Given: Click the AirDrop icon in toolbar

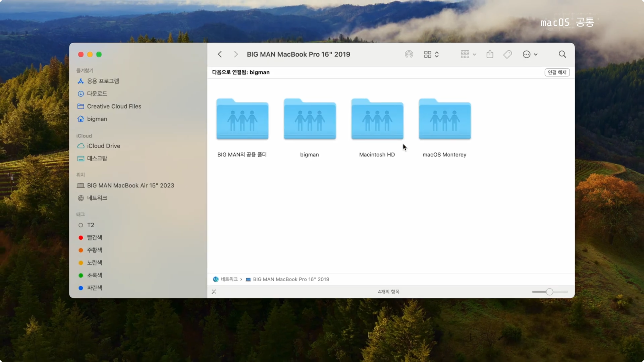Looking at the screenshot, I should [409, 54].
